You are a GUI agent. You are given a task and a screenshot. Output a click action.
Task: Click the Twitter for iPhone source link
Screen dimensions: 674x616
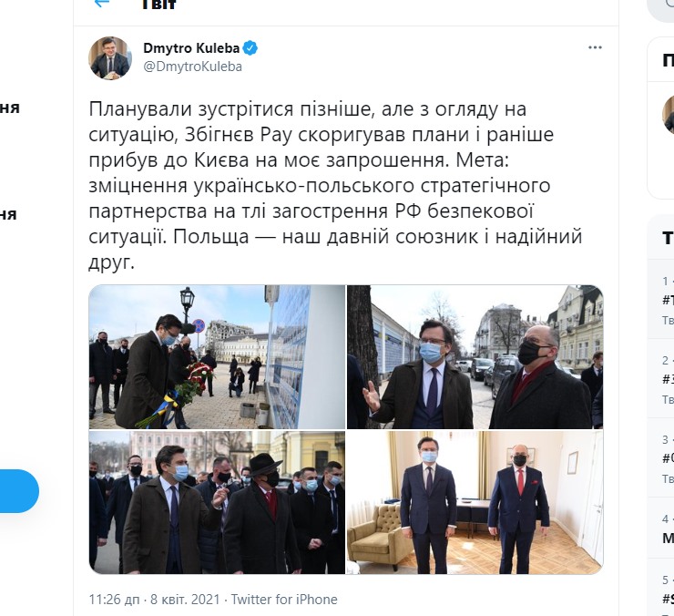click(284, 600)
